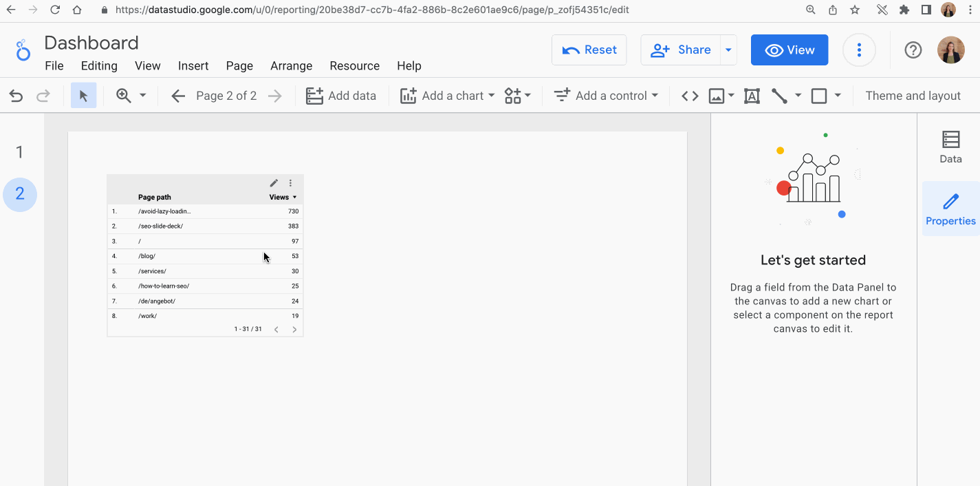980x486 pixels.
Task: Open the Views sort dropdown in the table
Action: 294,197
